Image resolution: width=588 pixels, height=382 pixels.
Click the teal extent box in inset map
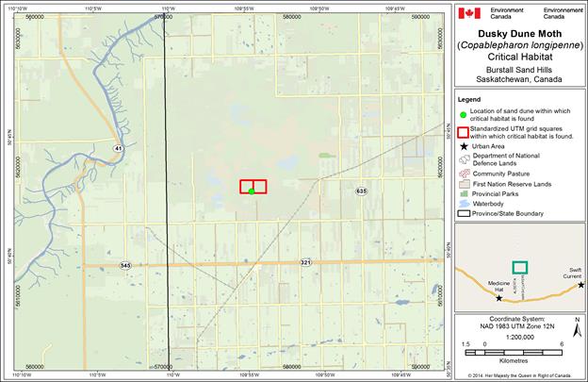click(x=520, y=267)
